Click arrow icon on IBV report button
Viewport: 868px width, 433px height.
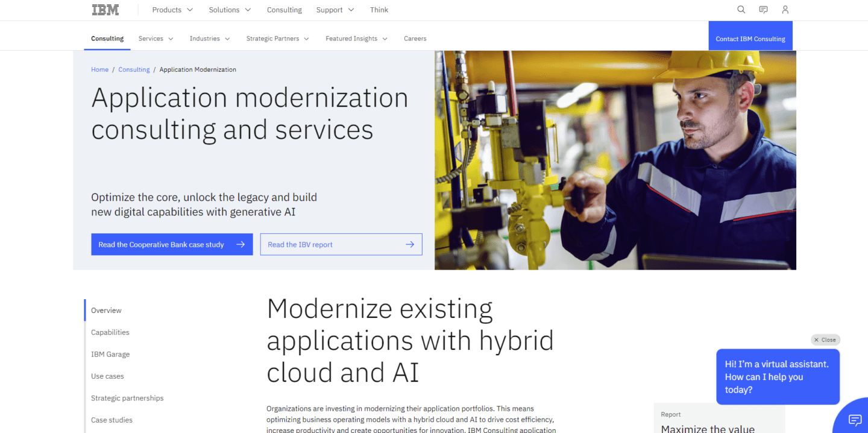click(410, 244)
